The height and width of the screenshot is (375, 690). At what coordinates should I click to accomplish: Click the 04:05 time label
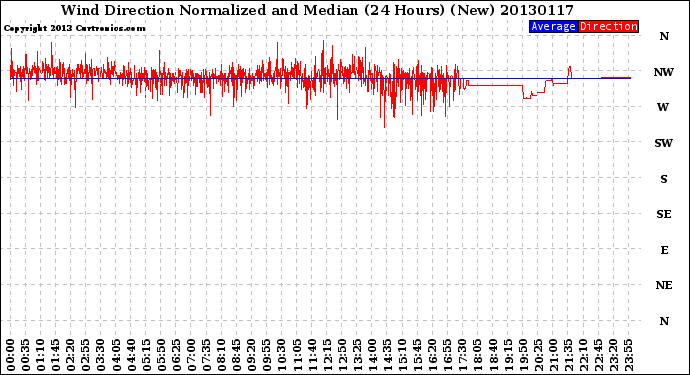[116, 355]
